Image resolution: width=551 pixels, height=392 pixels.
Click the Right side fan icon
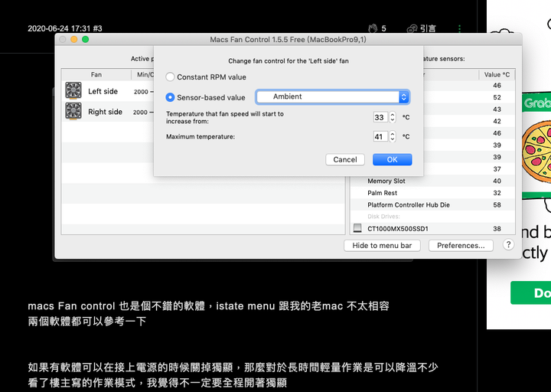click(73, 111)
